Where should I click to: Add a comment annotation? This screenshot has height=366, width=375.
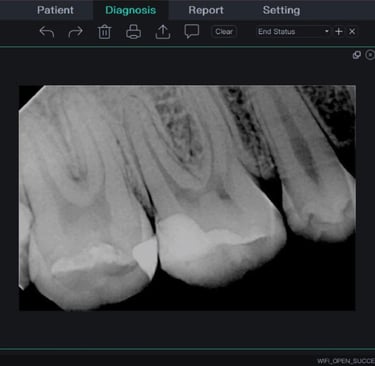192,32
